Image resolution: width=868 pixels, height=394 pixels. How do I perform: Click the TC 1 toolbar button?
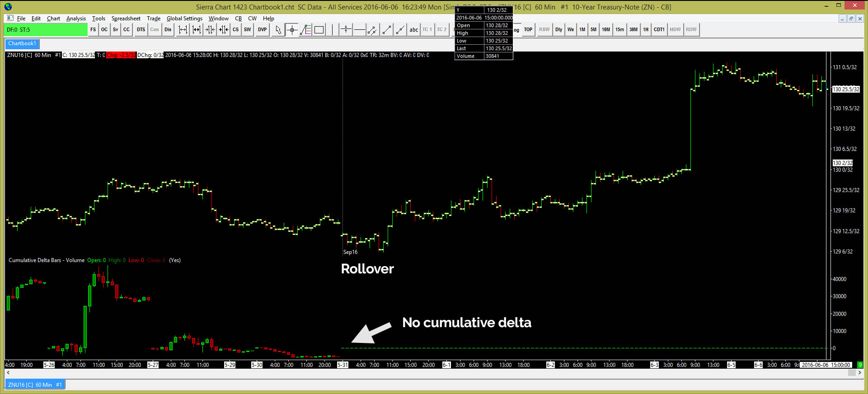(x=427, y=30)
